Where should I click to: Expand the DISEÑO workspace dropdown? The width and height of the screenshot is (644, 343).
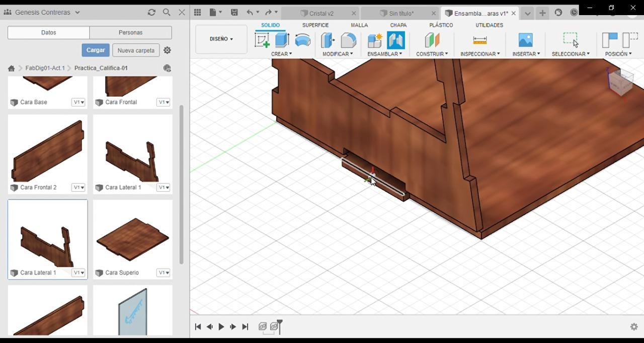click(x=221, y=39)
